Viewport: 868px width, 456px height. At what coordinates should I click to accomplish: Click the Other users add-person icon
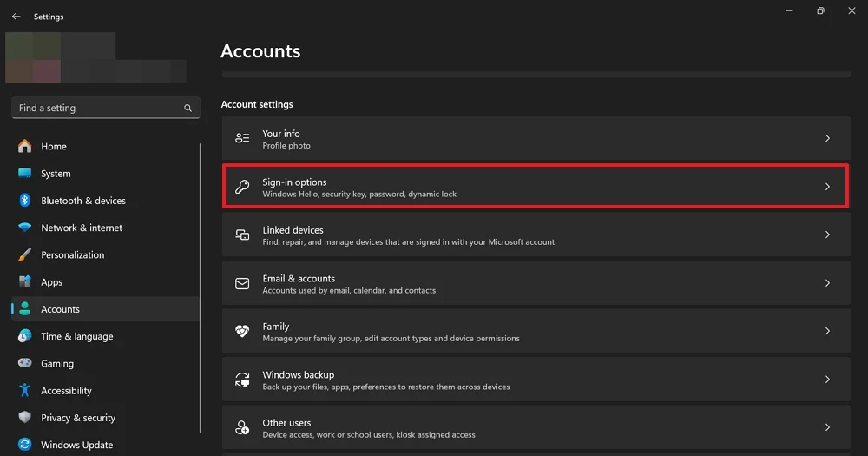(242, 427)
